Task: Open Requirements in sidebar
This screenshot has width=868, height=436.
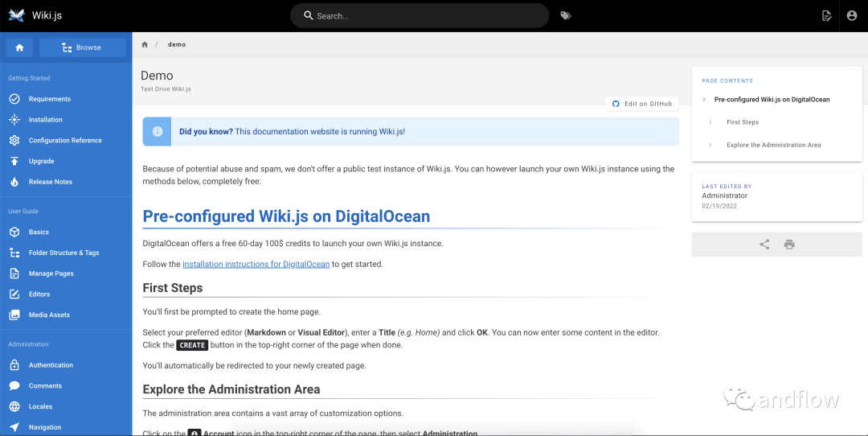Action: pyautogui.click(x=49, y=99)
